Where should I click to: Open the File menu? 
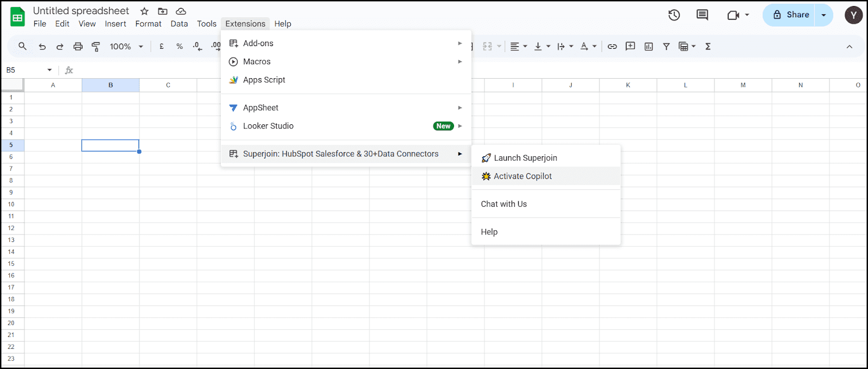point(40,24)
